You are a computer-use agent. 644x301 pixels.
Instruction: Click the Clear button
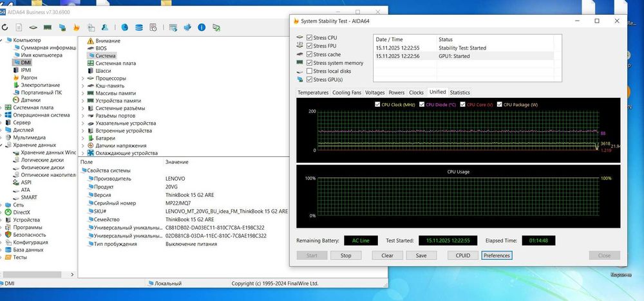click(387, 255)
